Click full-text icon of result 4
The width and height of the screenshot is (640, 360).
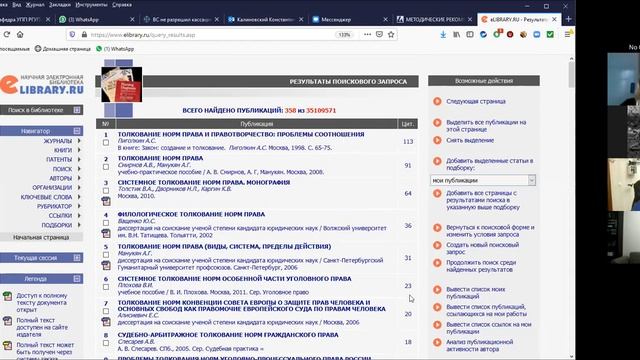tap(106, 233)
